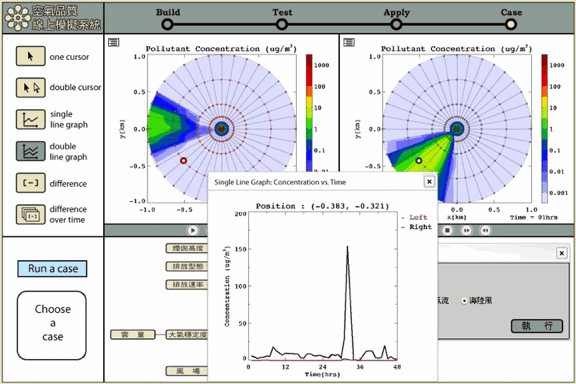The height and width of the screenshot is (384, 576).
Task: Click the Time = 01hrs label
Action: point(534,218)
